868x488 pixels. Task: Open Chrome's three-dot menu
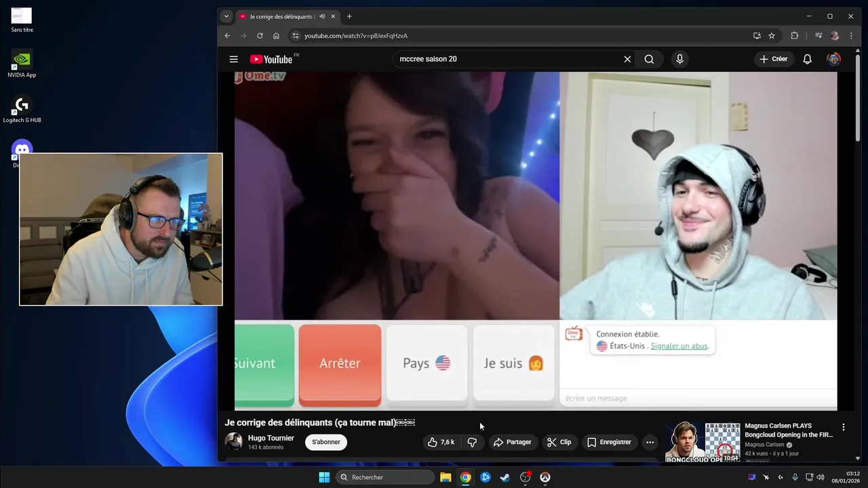point(851,35)
